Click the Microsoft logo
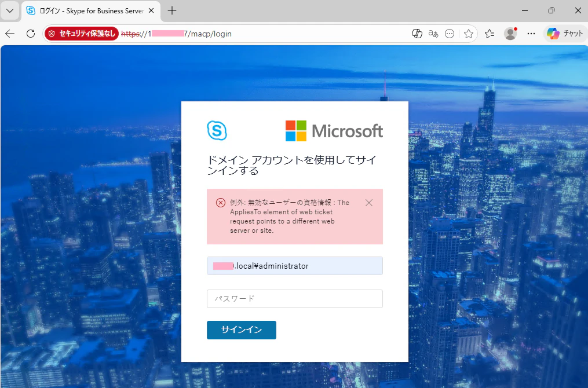588x388 pixels. coord(334,131)
